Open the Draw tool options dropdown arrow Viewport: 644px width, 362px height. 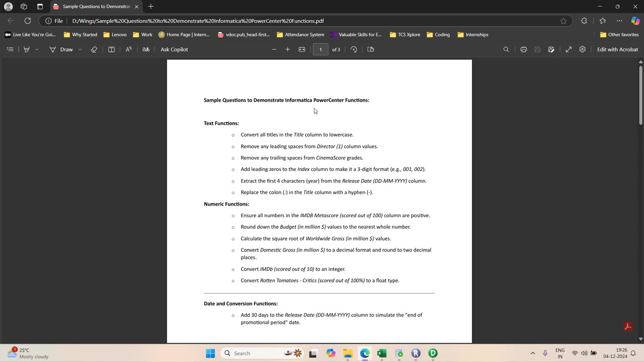click(80, 49)
